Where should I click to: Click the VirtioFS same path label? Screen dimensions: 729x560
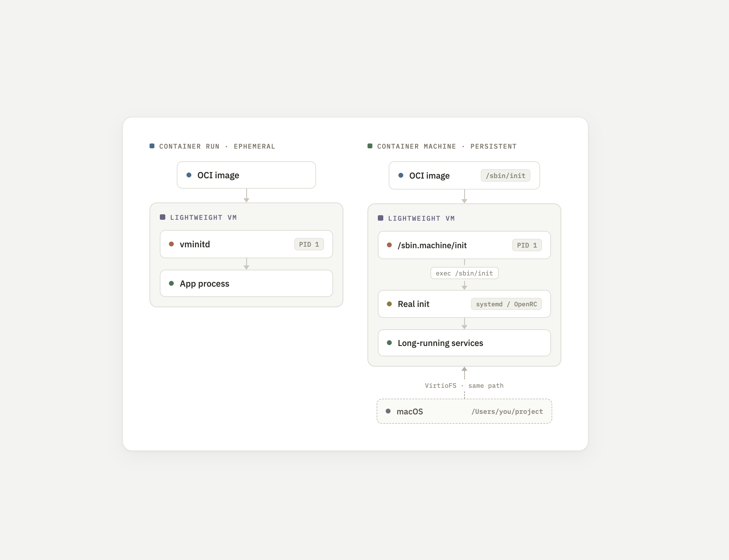tap(464, 386)
